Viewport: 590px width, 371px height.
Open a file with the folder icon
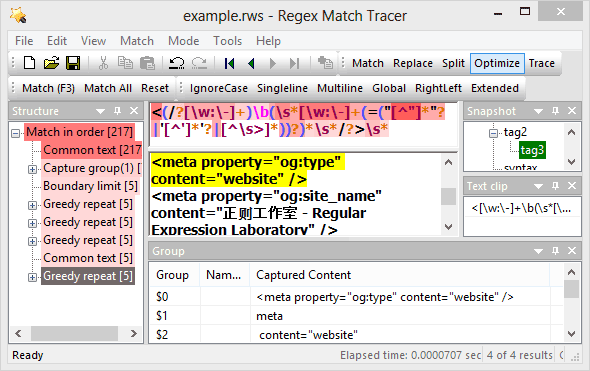[x=51, y=63]
